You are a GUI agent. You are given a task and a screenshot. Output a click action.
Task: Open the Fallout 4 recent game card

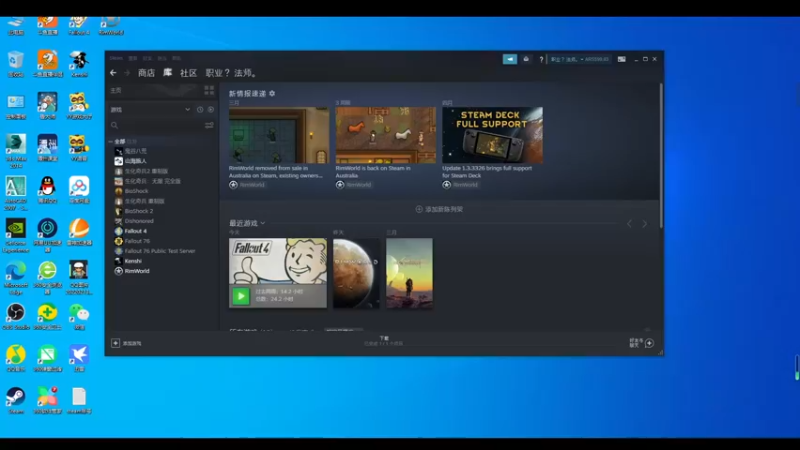click(278, 273)
